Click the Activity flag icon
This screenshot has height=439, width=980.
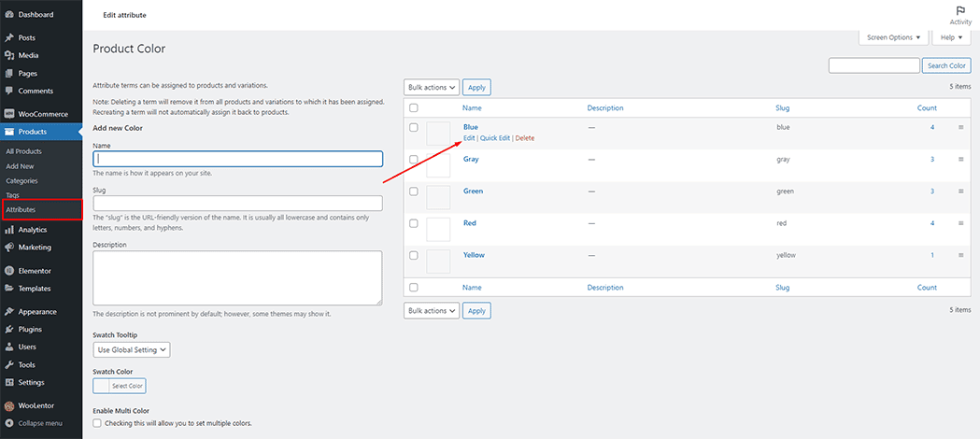960,10
